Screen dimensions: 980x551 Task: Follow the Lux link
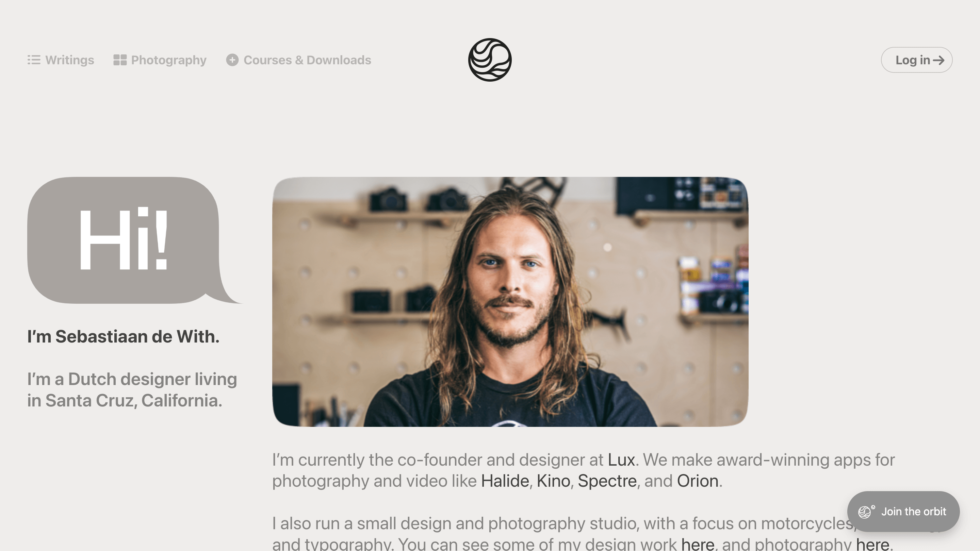[x=621, y=460]
